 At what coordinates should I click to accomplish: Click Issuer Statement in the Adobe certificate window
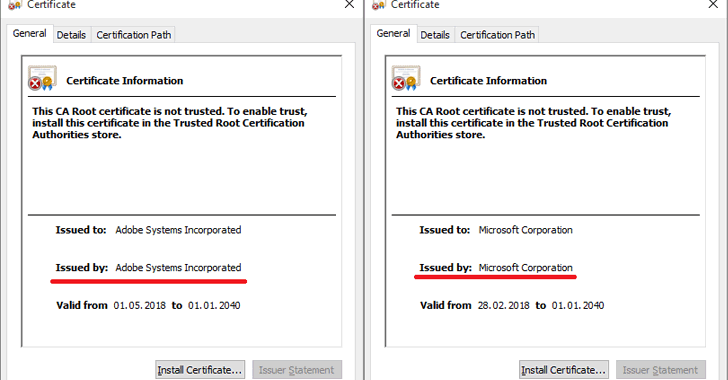297,370
